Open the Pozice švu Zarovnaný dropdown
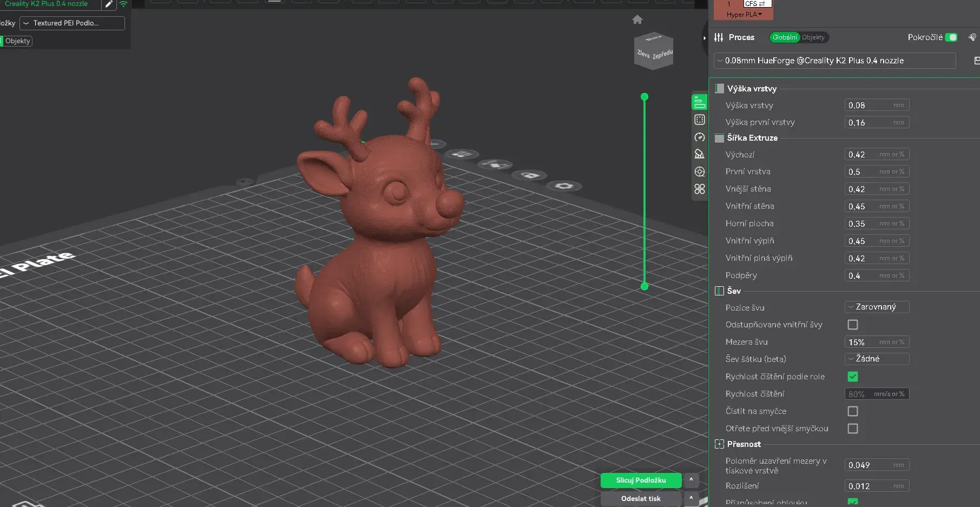 coord(877,307)
